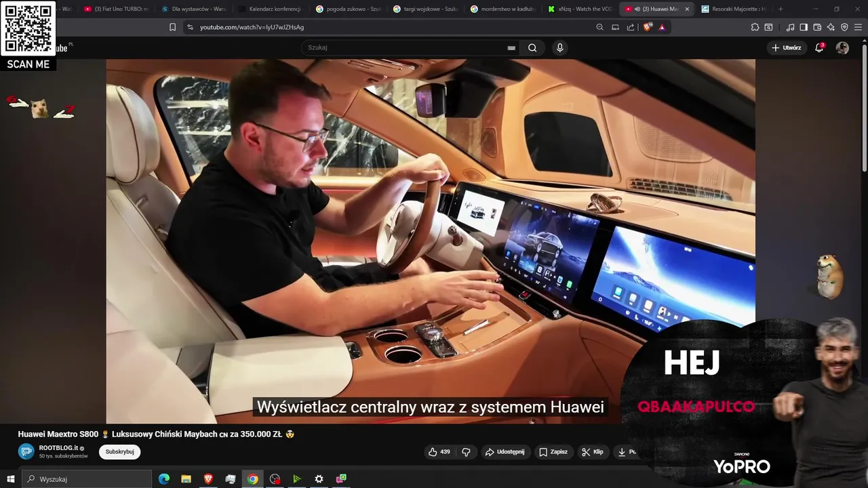Click the video player showing the car interior
This screenshot has width=868, height=488.
431,241
